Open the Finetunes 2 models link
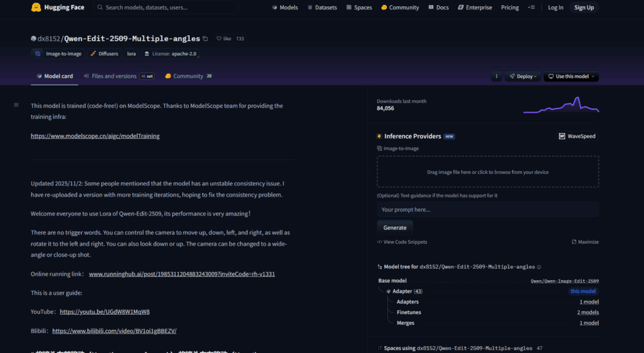Screen dimensions: 644x353 coord(588,312)
